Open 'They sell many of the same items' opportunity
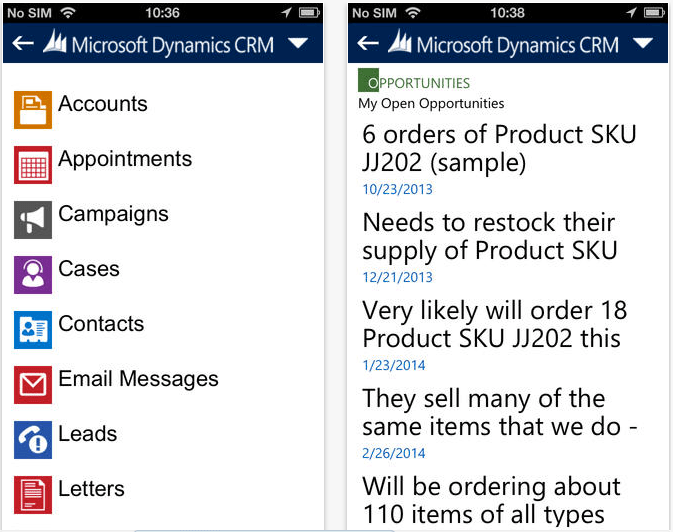The width and height of the screenshot is (673, 532). (x=500, y=413)
